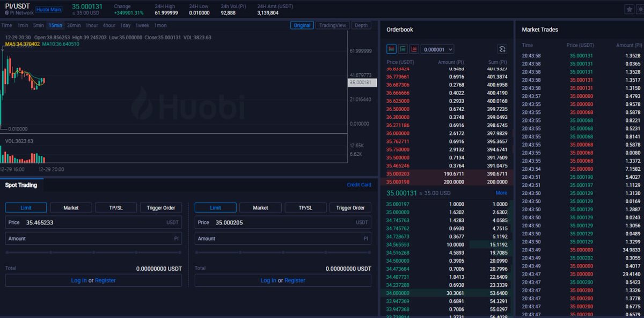Click buy order priced 34.565553
This screenshot has width=644, height=318.
pos(447,244)
